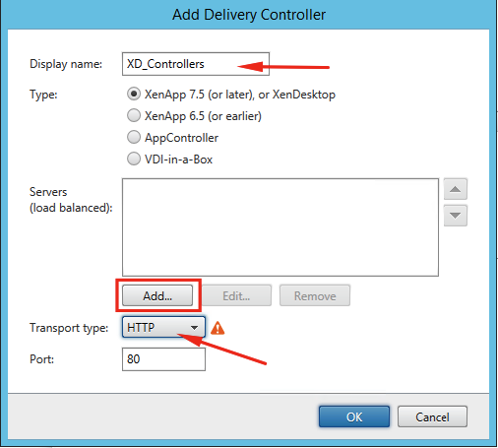Focus the Port number field

[163, 359]
